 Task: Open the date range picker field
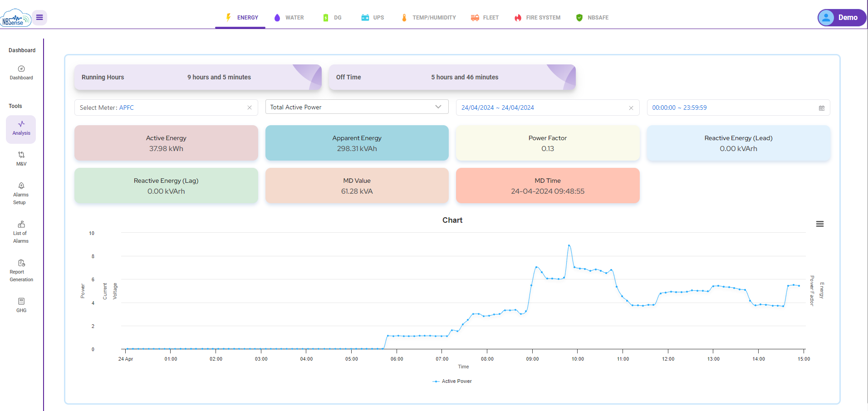[547, 108]
